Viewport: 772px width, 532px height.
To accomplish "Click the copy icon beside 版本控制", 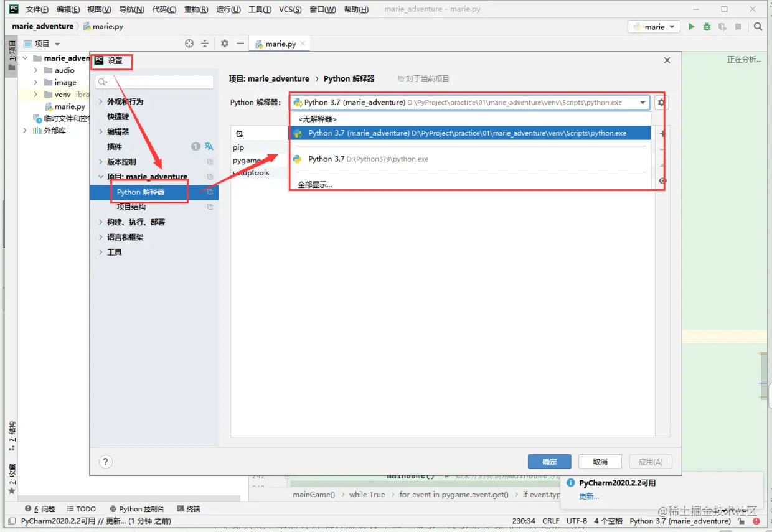I will pos(210,162).
